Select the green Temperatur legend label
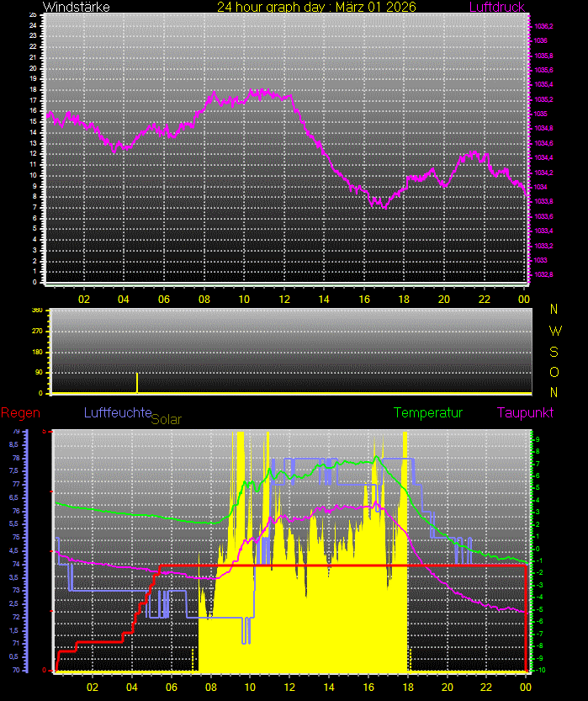588x701 pixels. [x=428, y=412]
